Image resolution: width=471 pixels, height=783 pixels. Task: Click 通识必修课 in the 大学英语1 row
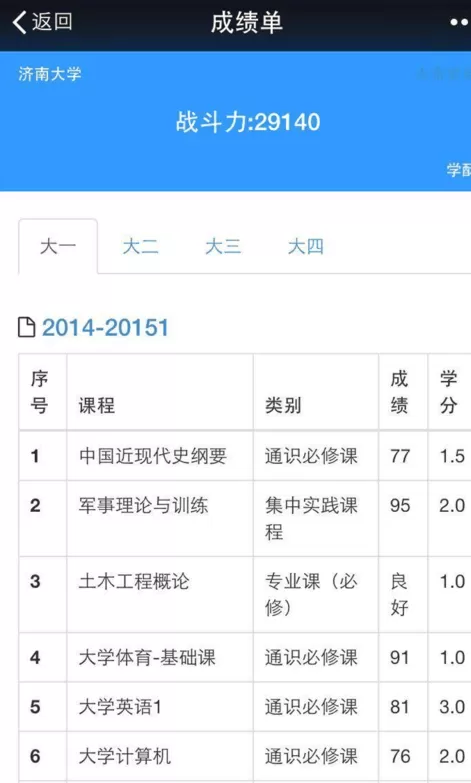[311, 707]
